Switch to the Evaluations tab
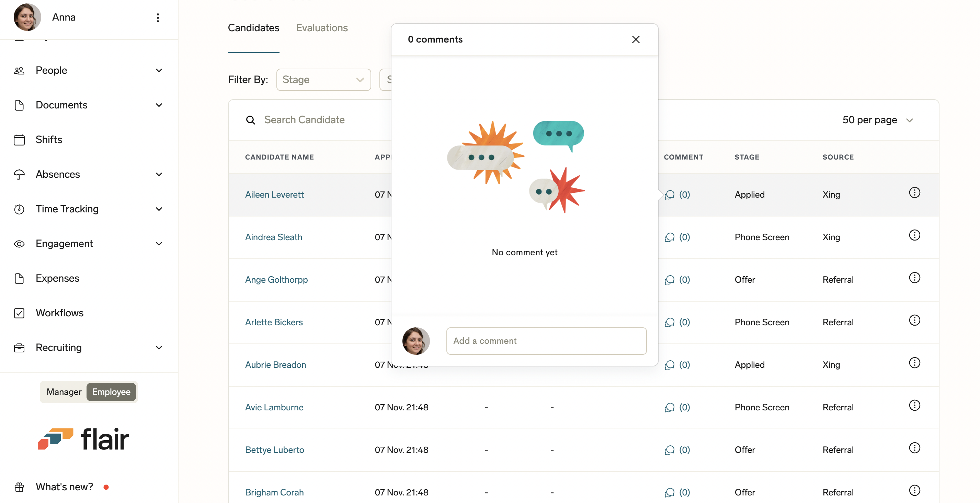980x503 pixels. point(321,28)
